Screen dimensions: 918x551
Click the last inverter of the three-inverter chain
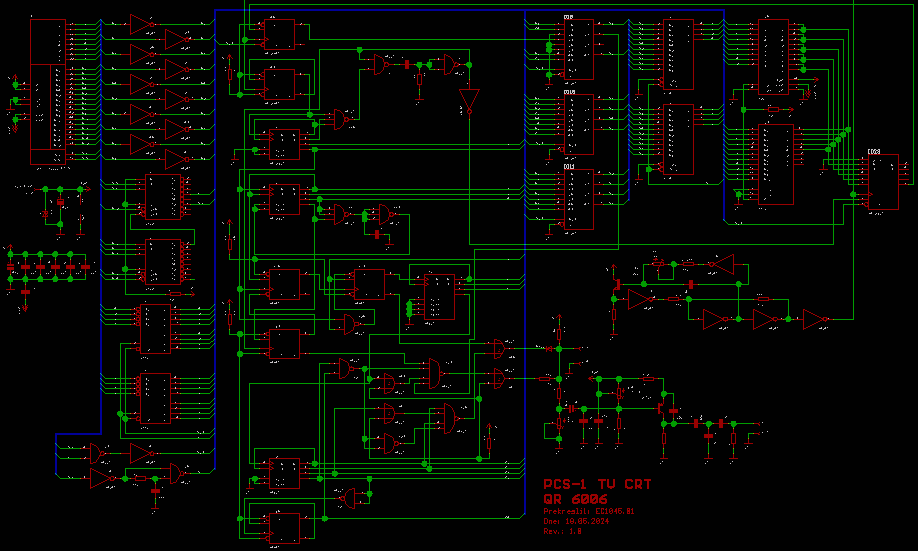coord(815,319)
